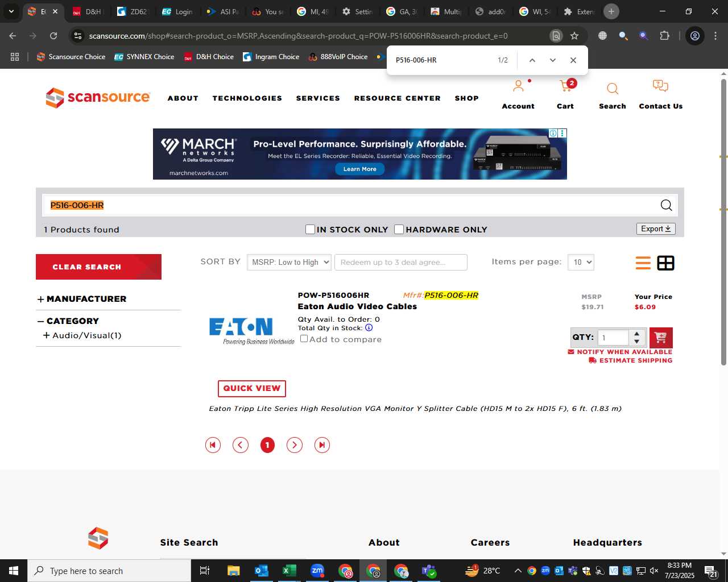The width and height of the screenshot is (728, 582).
Task: Click NOTIFY WHEN AVAILABLE link
Action: (620, 352)
